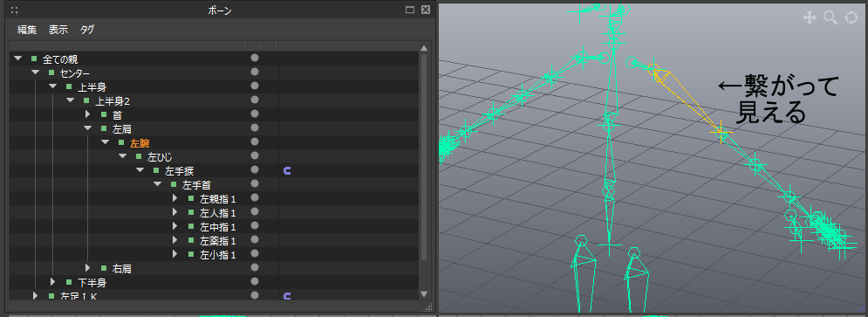Screen dimensions: 868x317
Task: Click the green square icon beside センター
Action: pos(51,72)
